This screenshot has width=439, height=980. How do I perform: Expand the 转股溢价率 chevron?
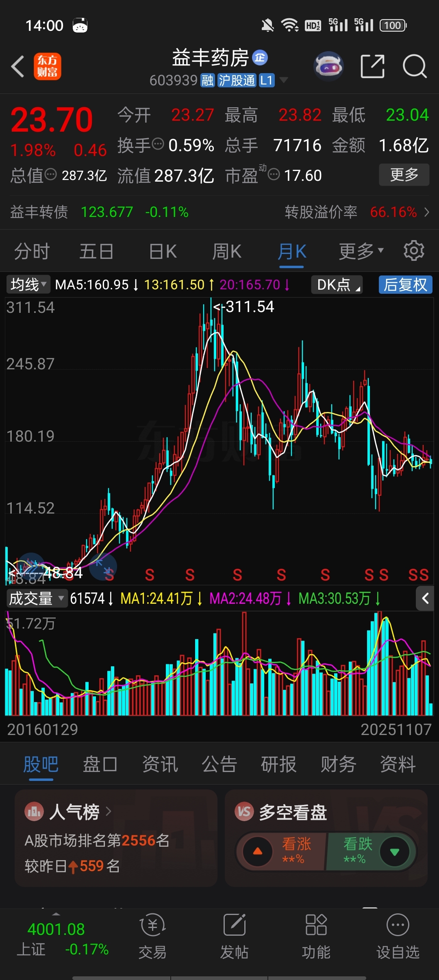click(x=427, y=212)
